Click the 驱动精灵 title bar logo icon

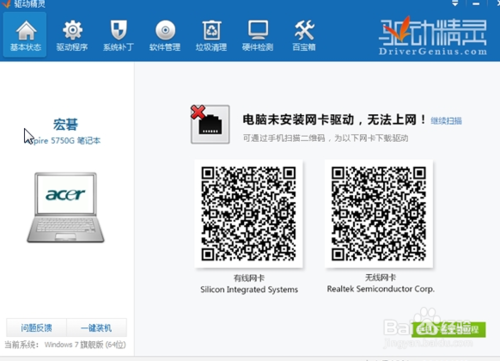(6, 3)
